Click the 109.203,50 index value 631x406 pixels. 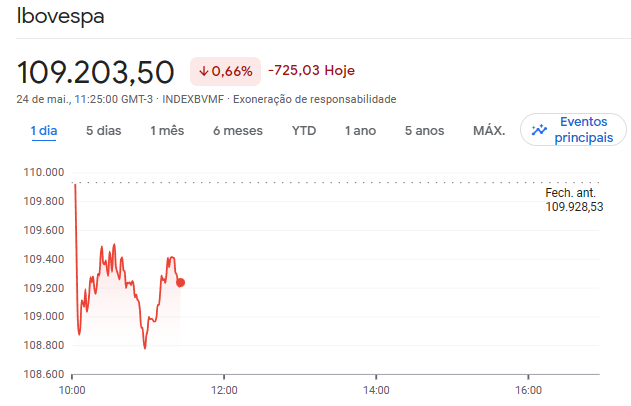96,72
